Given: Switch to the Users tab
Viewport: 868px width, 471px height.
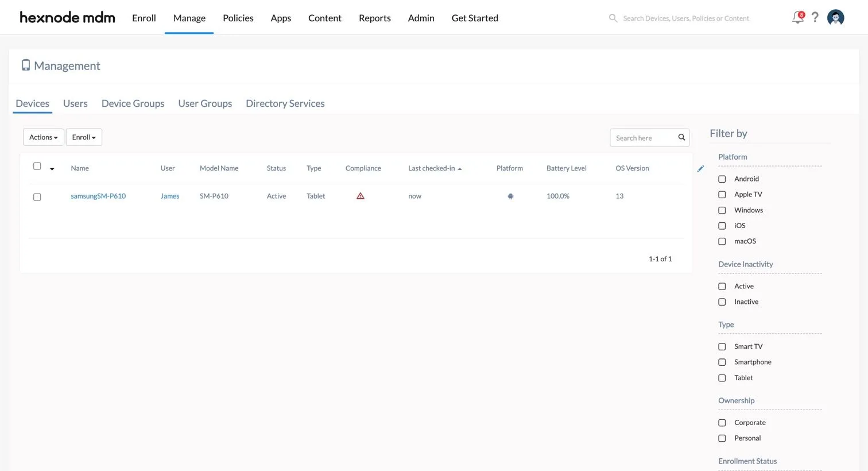Looking at the screenshot, I should pos(75,103).
